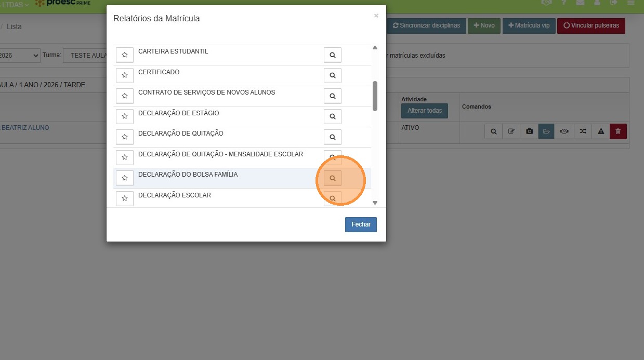Open the hamburger menu in the top bar
The height and width of the screenshot is (360, 644).
(x=630, y=2)
